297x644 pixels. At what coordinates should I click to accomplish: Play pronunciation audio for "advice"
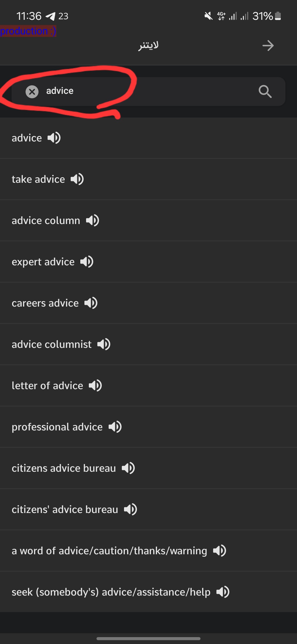[x=54, y=138]
